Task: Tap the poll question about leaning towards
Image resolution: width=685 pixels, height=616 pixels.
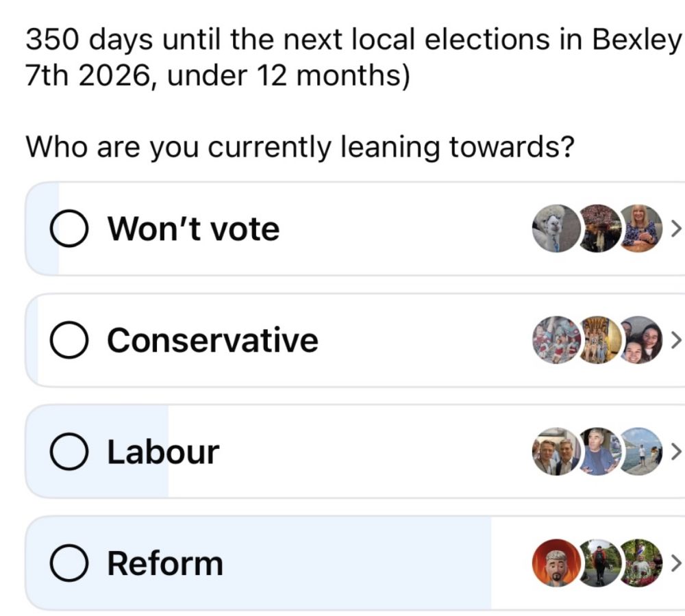Action: (x=299, y=147)
